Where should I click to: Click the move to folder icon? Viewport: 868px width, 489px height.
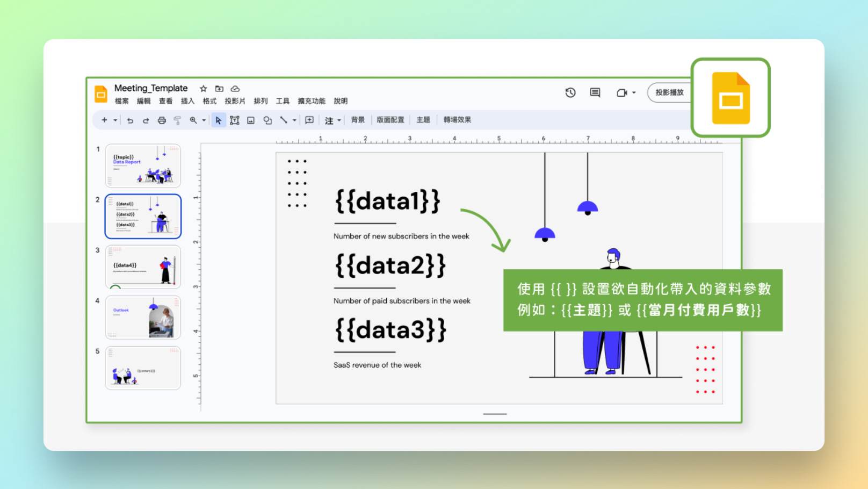tap(219, 89)
